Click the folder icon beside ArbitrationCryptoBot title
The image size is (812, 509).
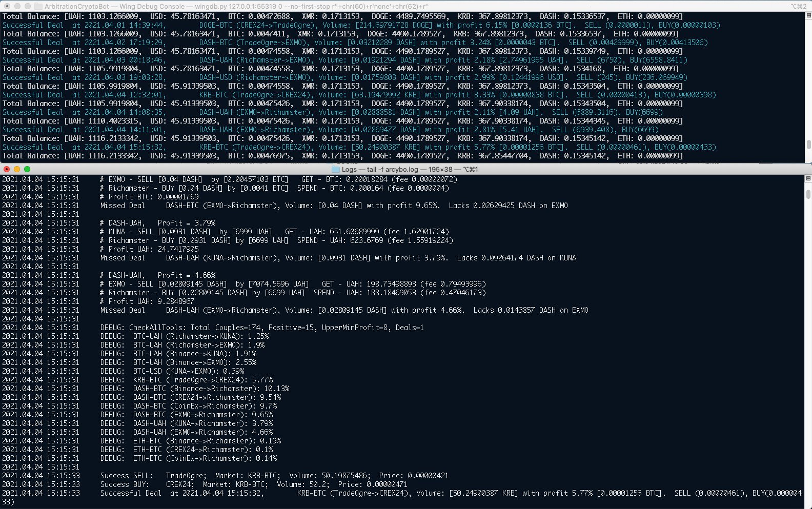click(38, 7)
